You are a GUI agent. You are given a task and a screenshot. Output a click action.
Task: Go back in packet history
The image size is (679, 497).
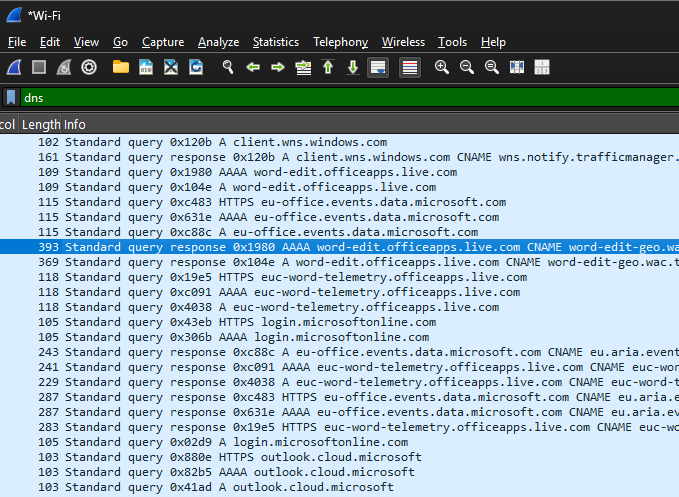(253, 67)
